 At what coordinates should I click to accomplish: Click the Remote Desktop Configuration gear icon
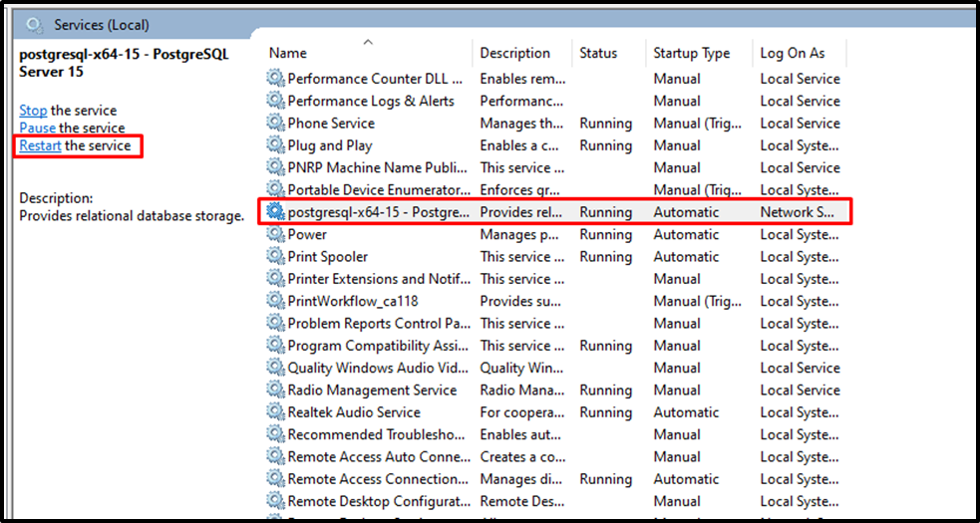pos(275,501)
